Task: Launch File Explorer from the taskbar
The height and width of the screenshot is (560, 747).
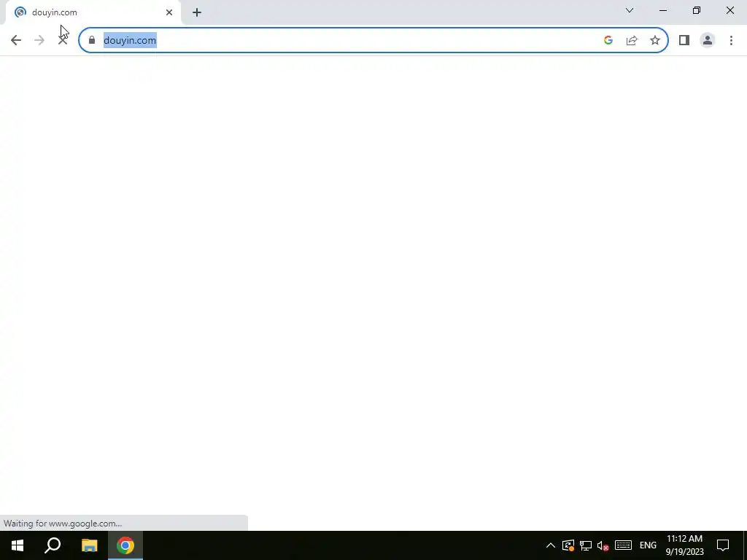Action: click(x=89, y=545)
